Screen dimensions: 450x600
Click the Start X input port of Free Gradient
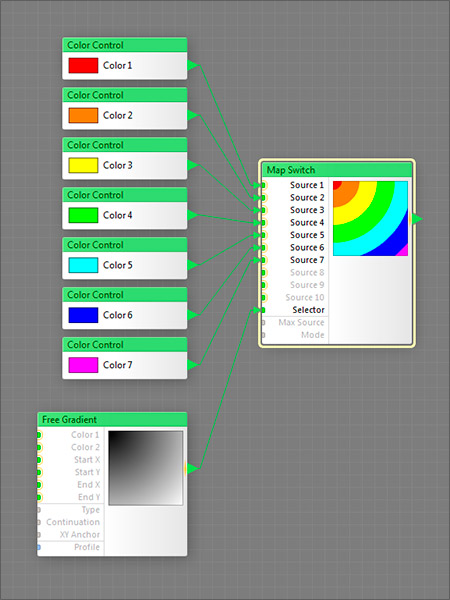39,460
